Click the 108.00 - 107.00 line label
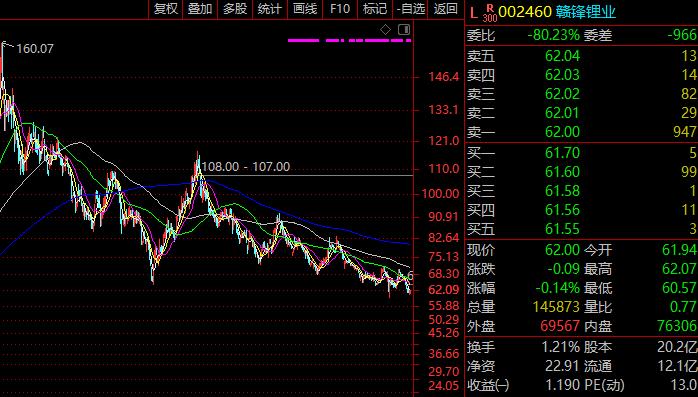The image size is (698, 397). coord(246,167)
